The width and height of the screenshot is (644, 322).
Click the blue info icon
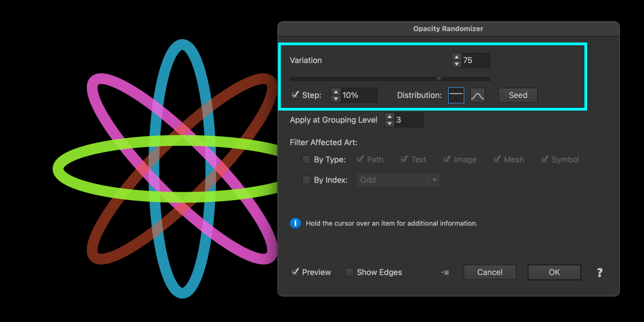point(295,223)
